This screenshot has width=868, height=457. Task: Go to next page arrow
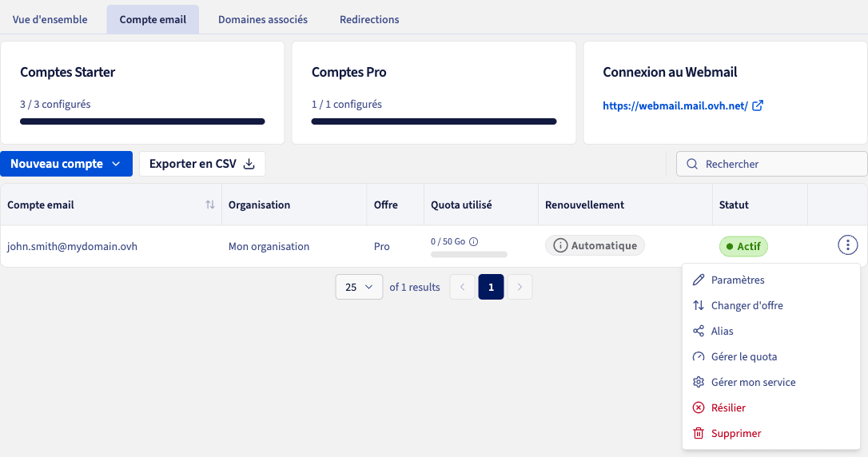pyautogui.click(x=520, y=287)
